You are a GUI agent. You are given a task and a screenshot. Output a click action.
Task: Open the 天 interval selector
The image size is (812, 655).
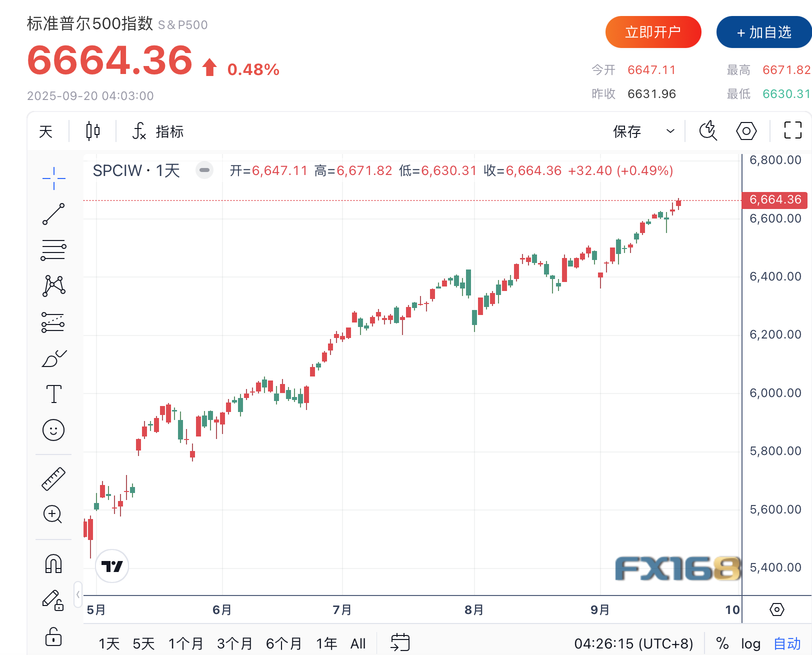pyautogui.click(x=46, y=131)
